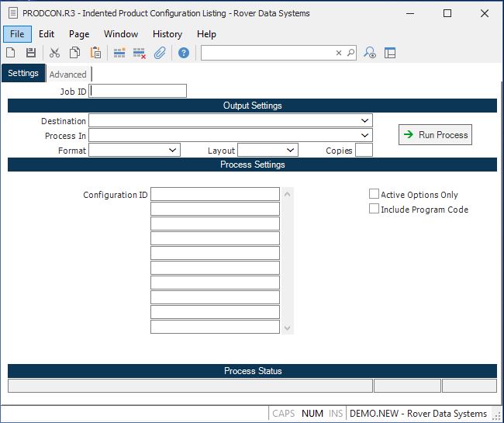Open the Process In dropdown
Image resolution: width=504 pixels, height=423 pixels.
tap(364, 136)
